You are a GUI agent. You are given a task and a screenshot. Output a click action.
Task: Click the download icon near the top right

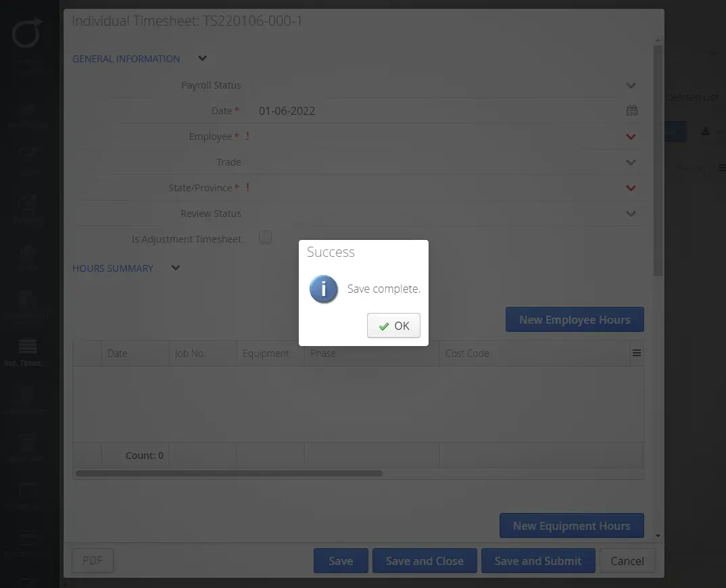click(707, 131)
